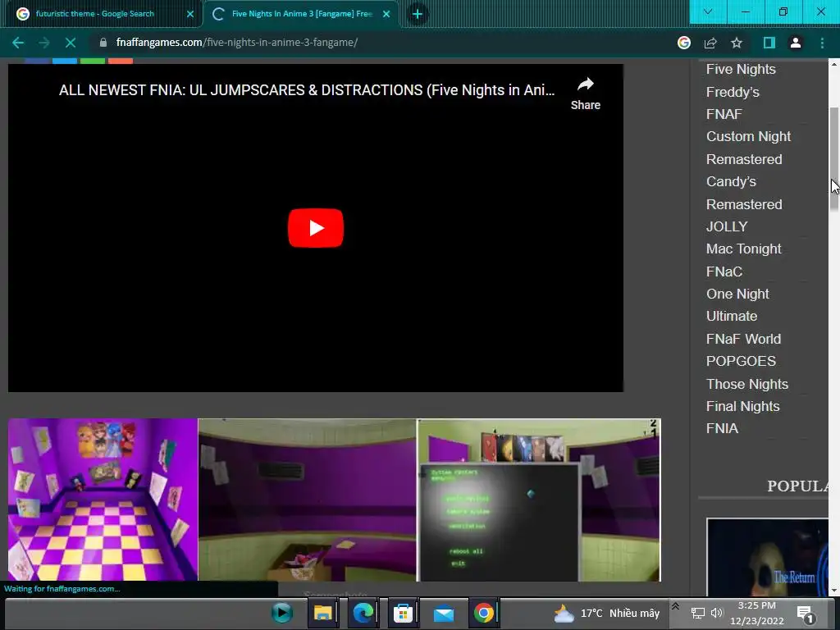Image resolution: width=840 pixels, height=630 pixels.
Task: Select the JOLLY sidebar link
Action: [x=727, y=226]
